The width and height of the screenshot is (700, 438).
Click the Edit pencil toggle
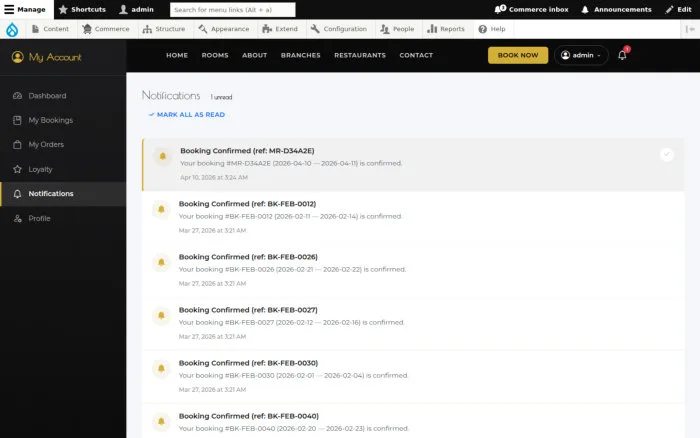tap(678, 9)
